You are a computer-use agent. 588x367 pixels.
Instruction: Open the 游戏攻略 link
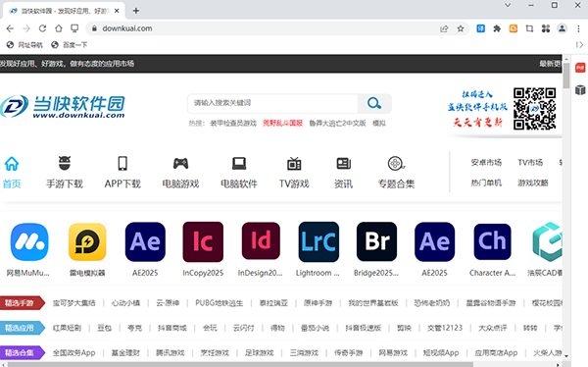tap(533, 183)
